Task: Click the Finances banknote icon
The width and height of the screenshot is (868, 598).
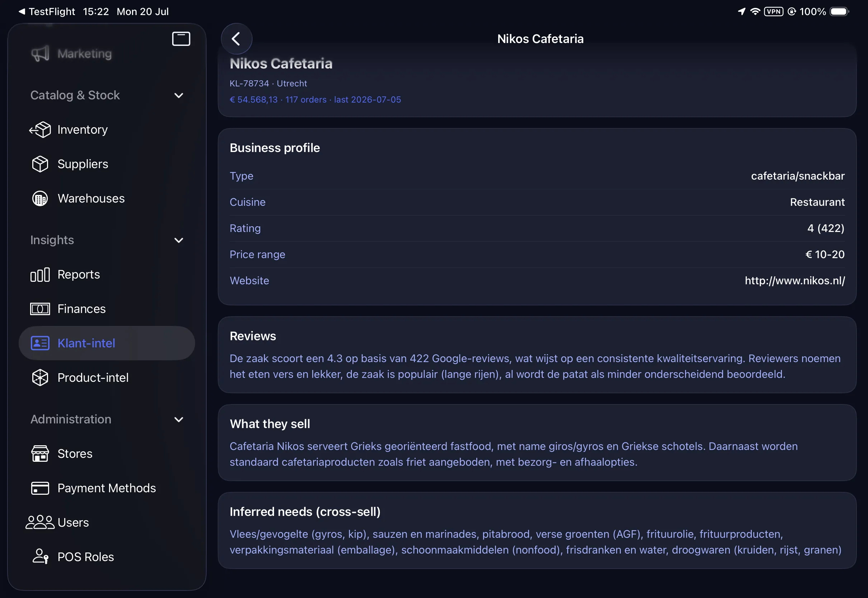Action: point(40,309)
